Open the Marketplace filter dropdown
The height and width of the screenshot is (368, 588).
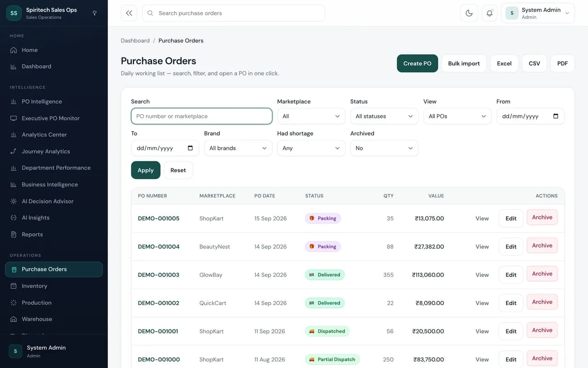pyautogui.click(x=311, y=116)
